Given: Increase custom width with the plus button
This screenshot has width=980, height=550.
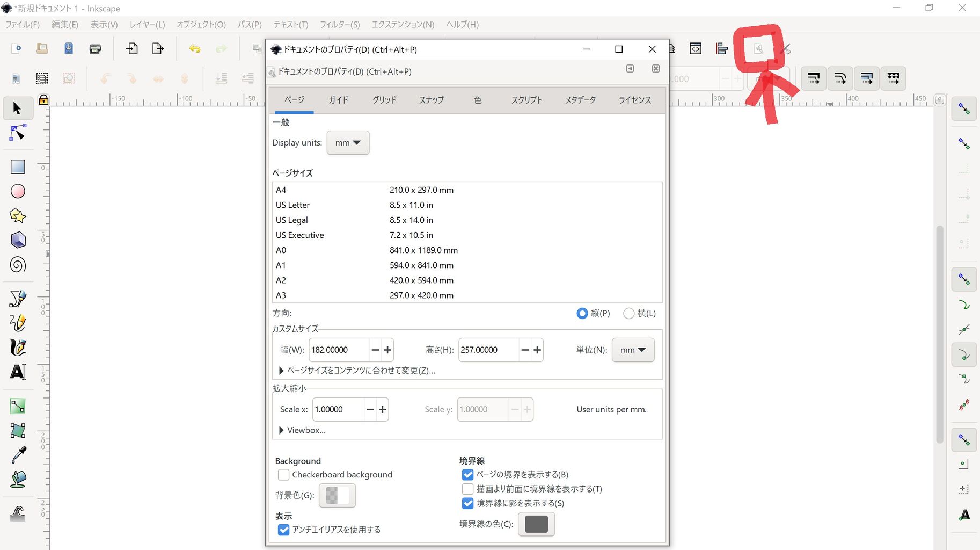Looking at the screenshot, I should click(387, 350).
